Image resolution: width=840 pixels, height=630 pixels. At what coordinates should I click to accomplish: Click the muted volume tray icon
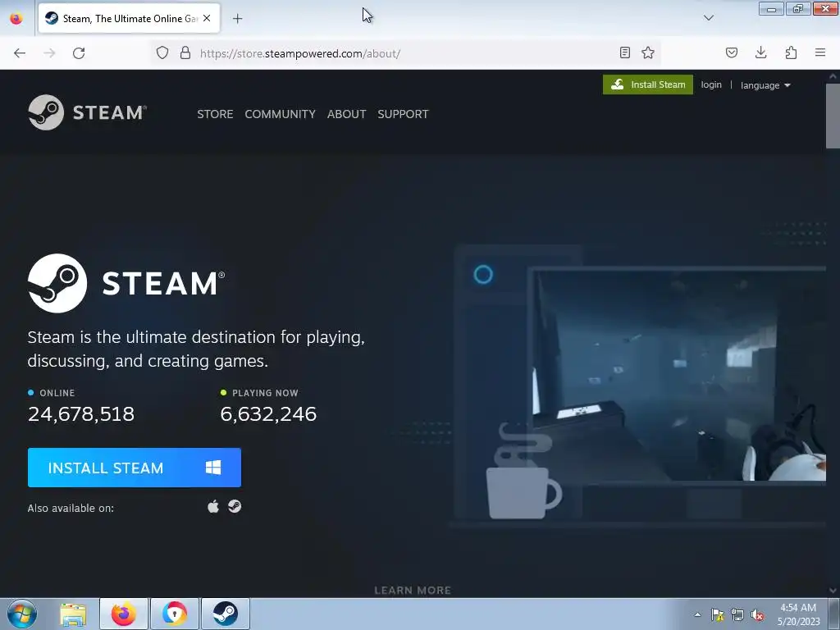coord(757,614)
